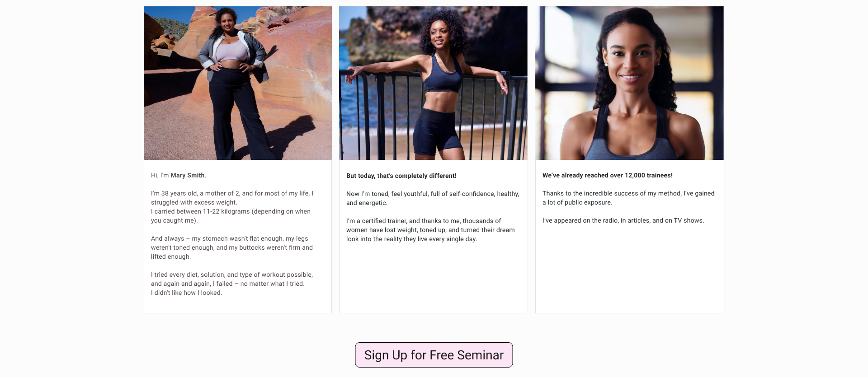Click the empty space in the third card
Screen dimensions: 868x377
point(629,271)
